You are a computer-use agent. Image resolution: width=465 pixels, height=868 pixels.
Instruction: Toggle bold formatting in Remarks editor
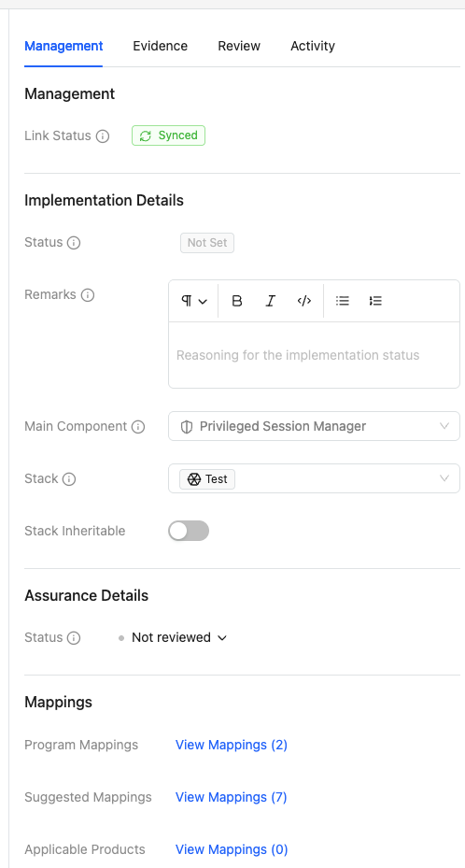[x=236, y=301]
